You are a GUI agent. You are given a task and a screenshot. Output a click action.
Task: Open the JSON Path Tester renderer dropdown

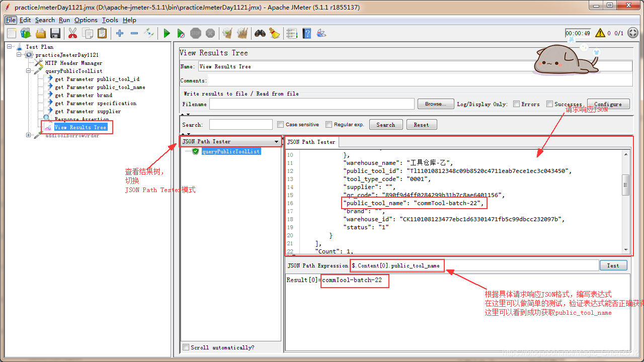[x=230, y=142]
